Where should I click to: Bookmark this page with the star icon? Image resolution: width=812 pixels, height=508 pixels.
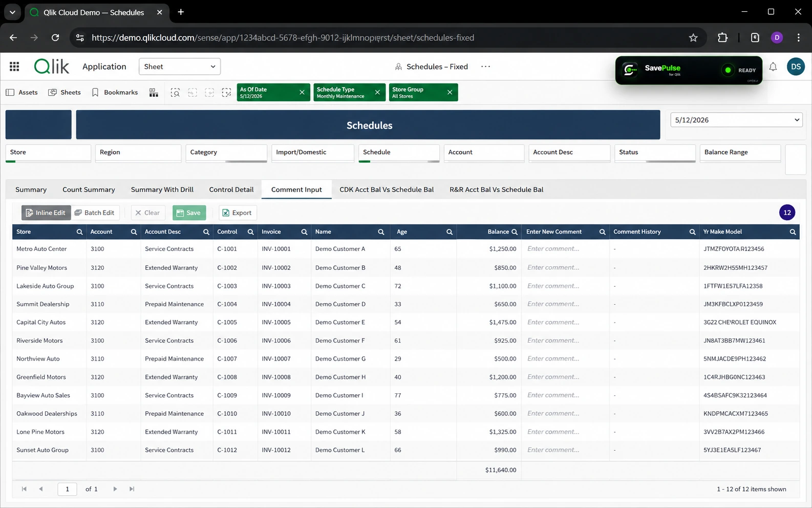(x=693, y=38)
